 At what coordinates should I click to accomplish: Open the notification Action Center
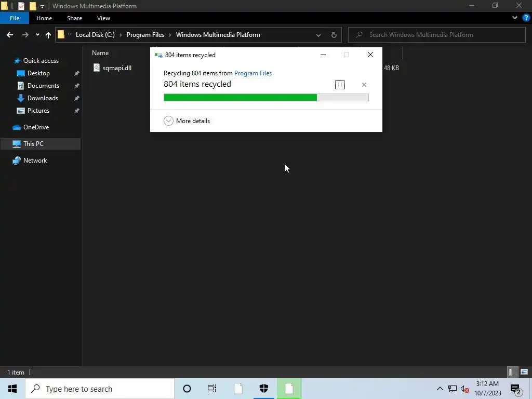click(516, 389)
